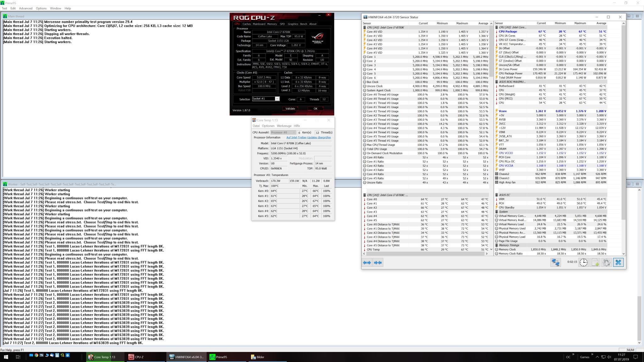This screenshot has height=362, width=644.
Task: Open the Werkzeuge menu in Core Temp
Action: click(x=284, y=126)
